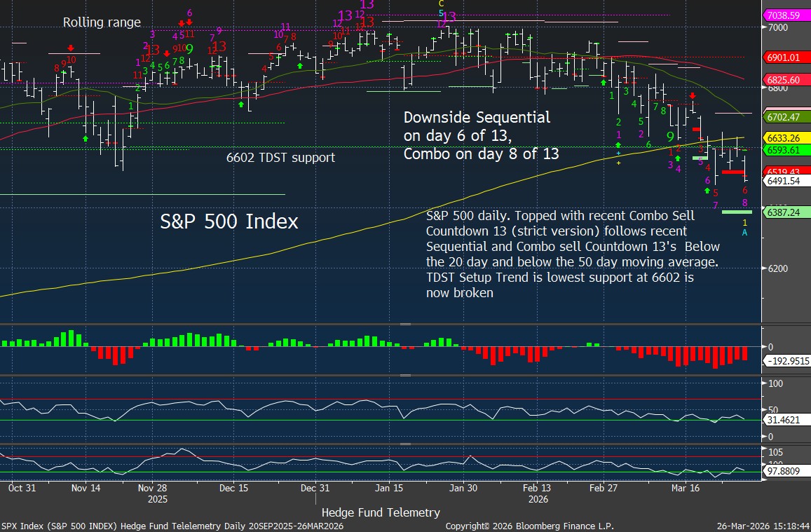Click the magenta 7038.59 price tag
Viewport: 811px width, 532px height.
786,15
